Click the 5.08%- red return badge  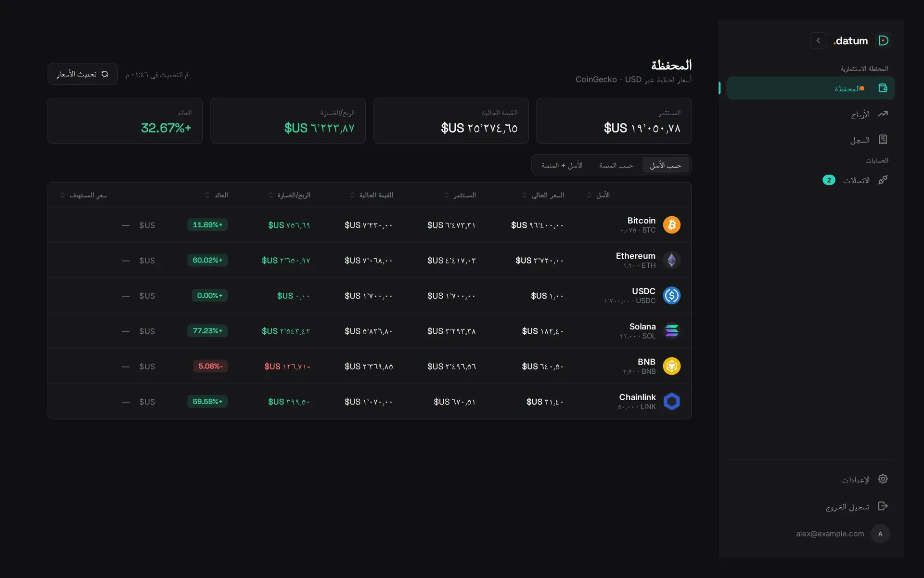pos(210,366)
